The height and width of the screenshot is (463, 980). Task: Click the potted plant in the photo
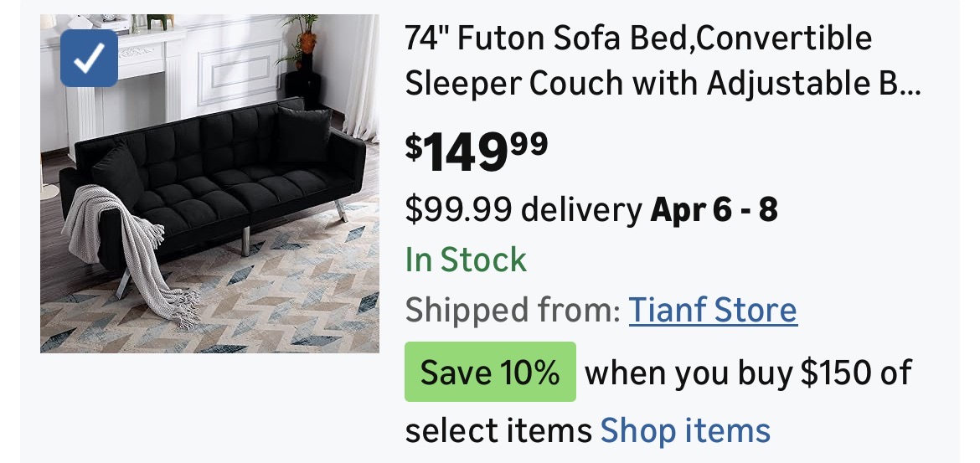coord(305,42)
